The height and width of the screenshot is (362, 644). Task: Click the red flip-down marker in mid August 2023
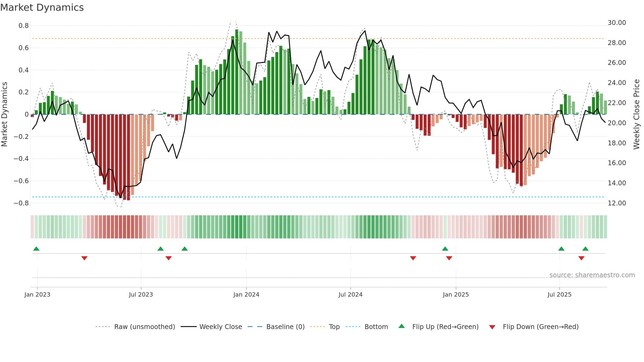coord(169,258)
